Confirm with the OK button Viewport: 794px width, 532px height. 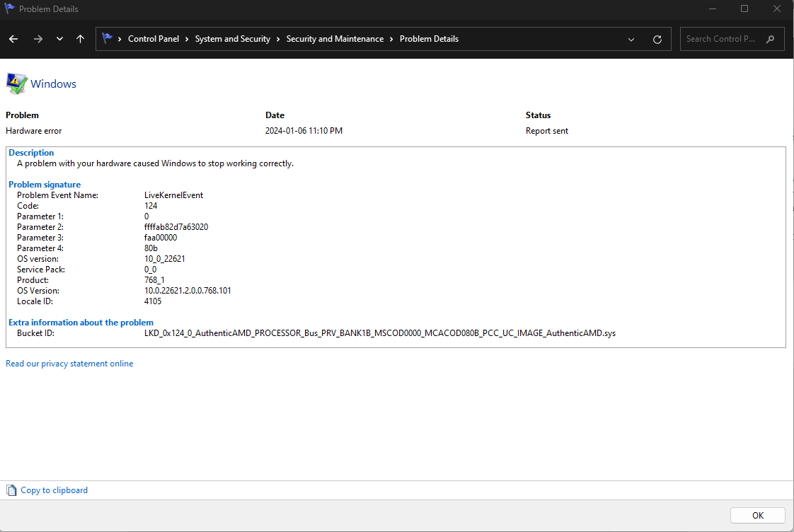tap(757, 515)
